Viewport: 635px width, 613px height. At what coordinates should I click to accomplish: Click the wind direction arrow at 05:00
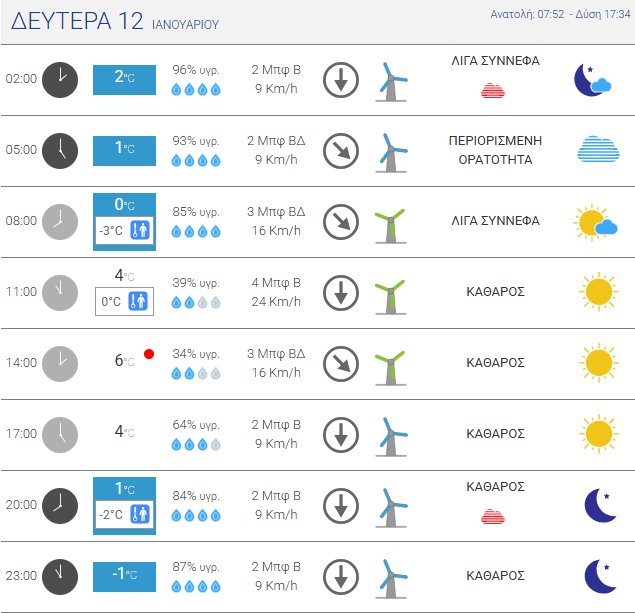coord(341,150)
